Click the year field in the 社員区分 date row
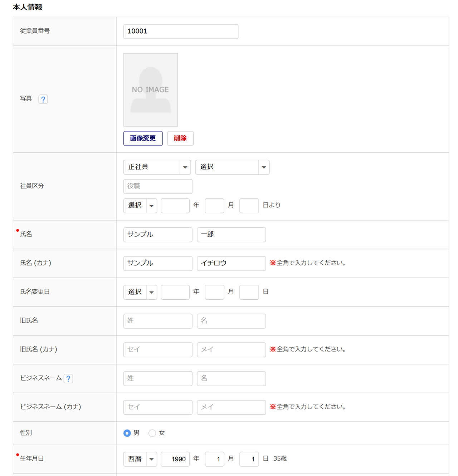The width and height of the screenshot is (458, 476). [x=175, y=206]
